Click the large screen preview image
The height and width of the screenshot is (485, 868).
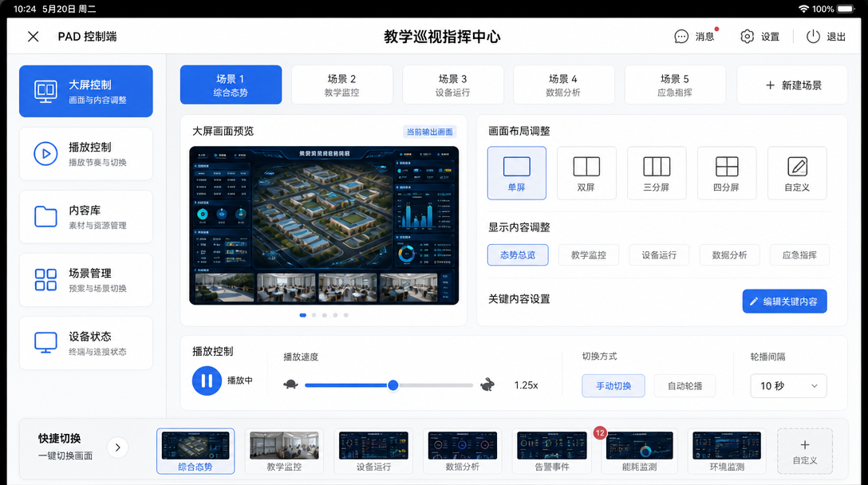coord(324,225)
